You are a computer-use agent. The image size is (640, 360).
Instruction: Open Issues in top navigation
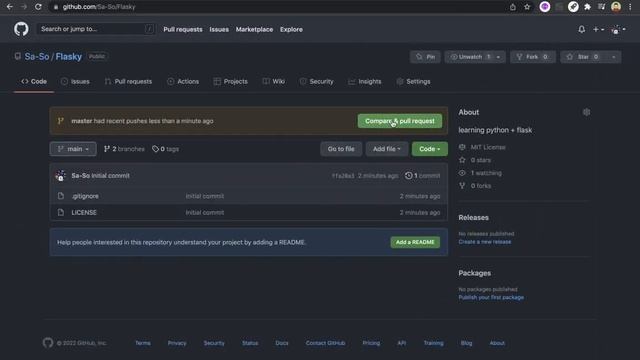pyautogui.click(x=219, y=29)
